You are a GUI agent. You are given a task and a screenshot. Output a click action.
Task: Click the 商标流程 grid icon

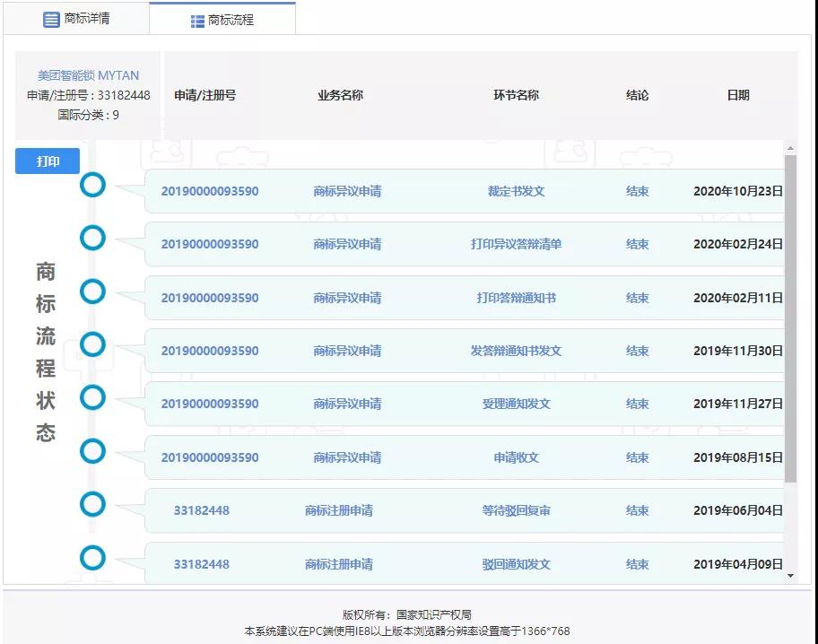[197, 21]
